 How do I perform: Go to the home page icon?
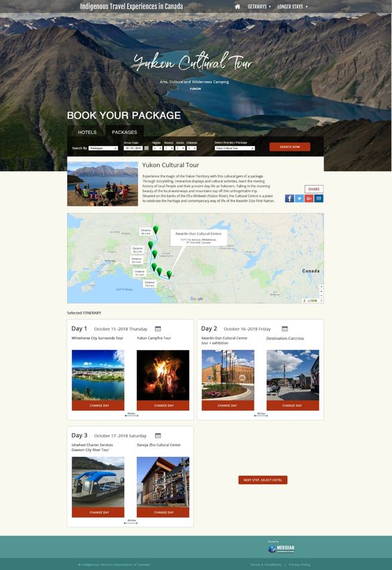coord(237,7)
